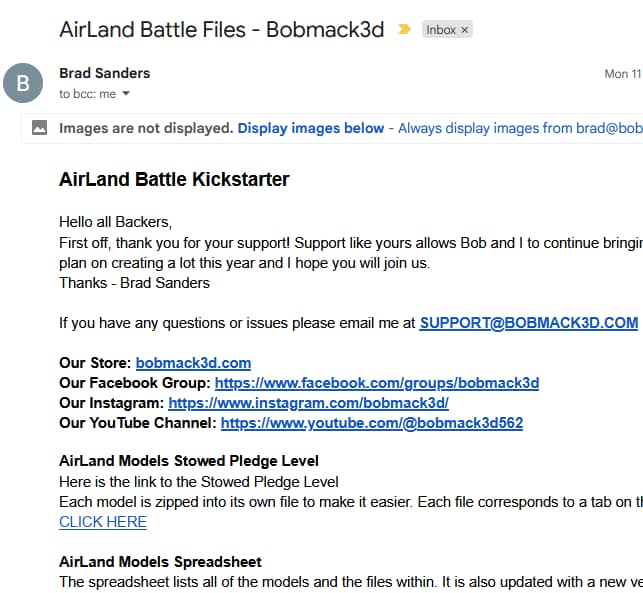Open the SUPPORT@BOBMACK3D.COM email link

pos(529,323)
